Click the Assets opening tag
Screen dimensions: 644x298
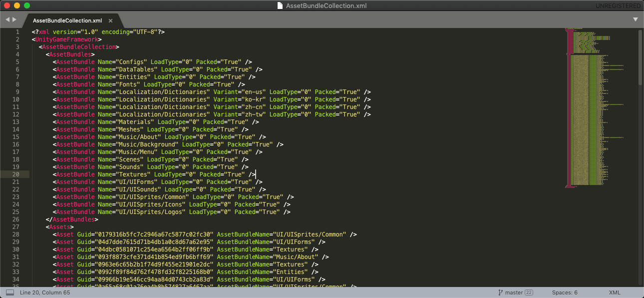[x=60, y=227]
